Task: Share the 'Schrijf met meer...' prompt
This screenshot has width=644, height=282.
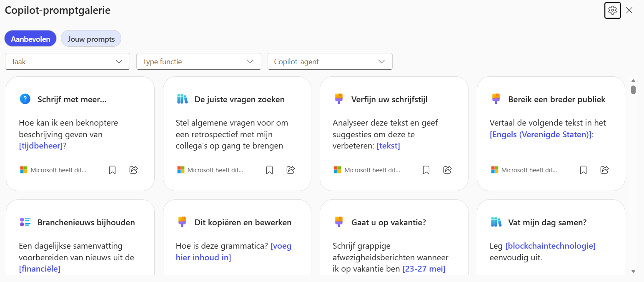Action: (x=134, y=170)
